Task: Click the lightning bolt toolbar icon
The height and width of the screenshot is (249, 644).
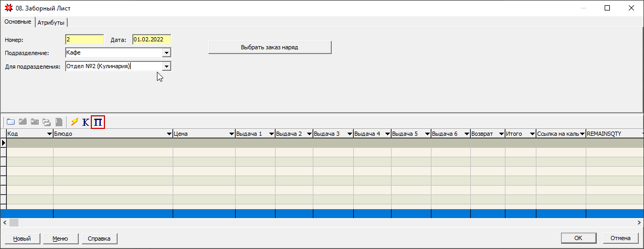Action: coord(75,122)
